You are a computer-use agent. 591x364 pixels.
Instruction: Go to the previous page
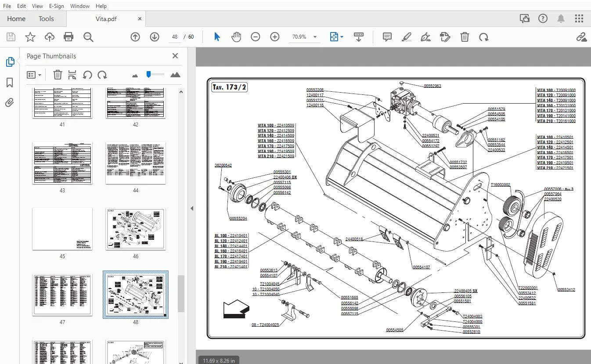click(x=135, y=37)
